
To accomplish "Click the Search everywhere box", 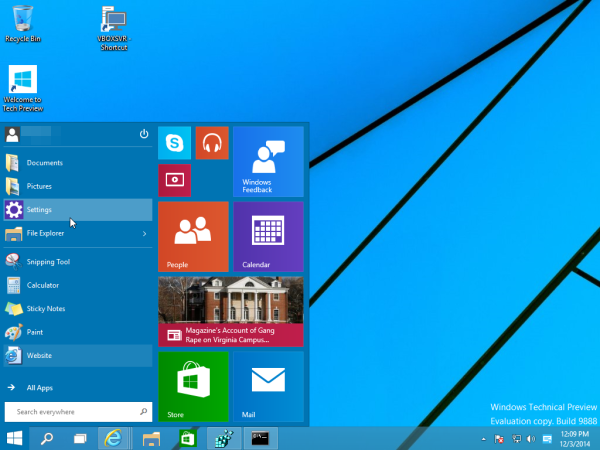I will pos(78,411).
